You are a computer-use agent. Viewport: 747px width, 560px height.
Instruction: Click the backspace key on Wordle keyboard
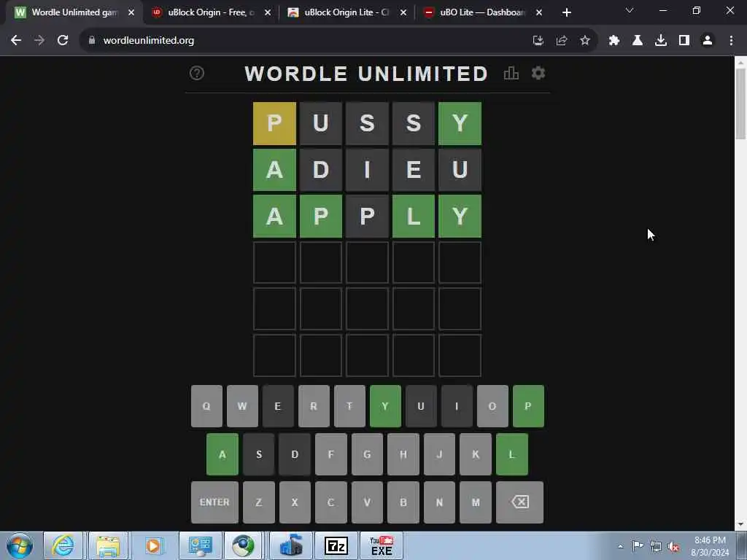tap(519, 502)
